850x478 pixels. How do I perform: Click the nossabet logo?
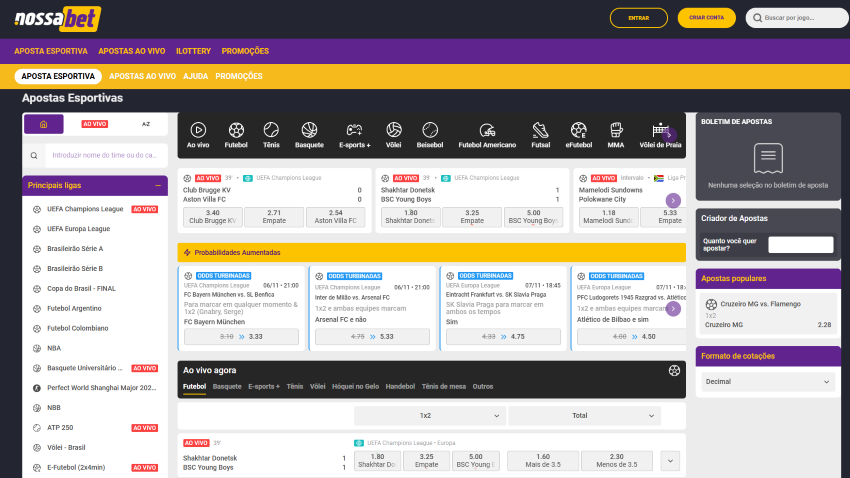[x=57, y=19]
